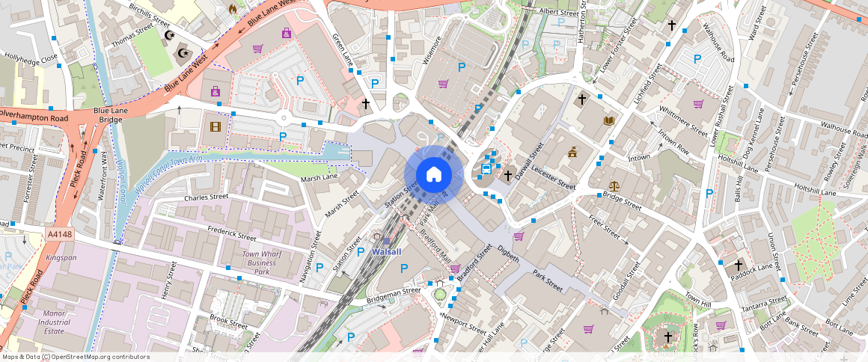This screenshot has width=868, height=362.
Task: Click the shopping cart icon on Digbeth
Action: 518,236
